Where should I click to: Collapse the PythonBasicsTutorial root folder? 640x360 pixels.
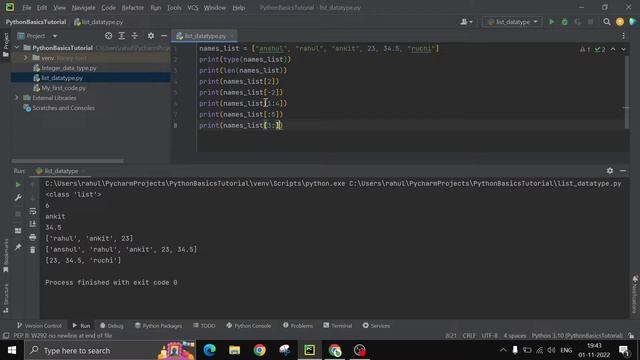(x=17, y=48)
